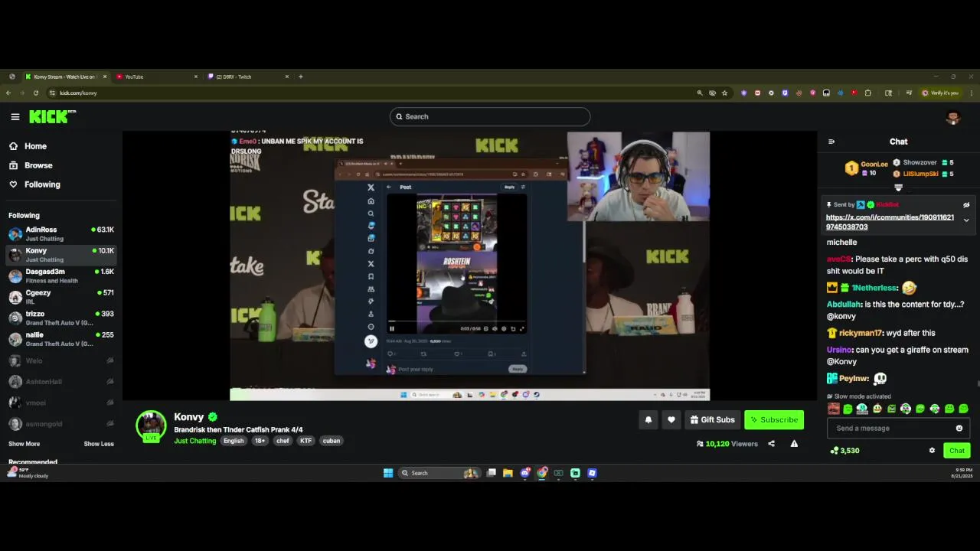The height and width of the screenshot is (551, 980).
Task: Collapse the chat panel with arrow icon
Action: [831, 142]
